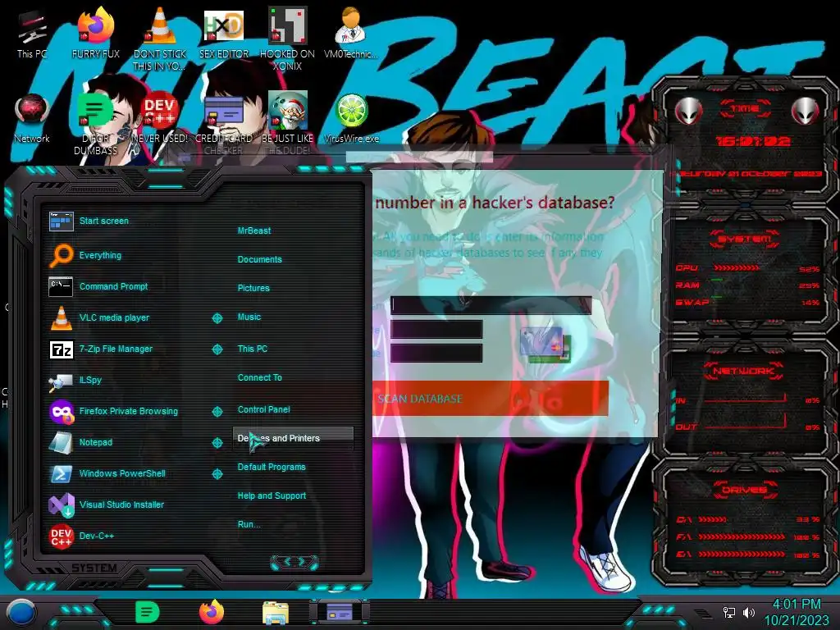Launch VirusWire.exe lime icon
This screenshot has width=840, height=630.
pyautogui.click(x=351, y=119)
